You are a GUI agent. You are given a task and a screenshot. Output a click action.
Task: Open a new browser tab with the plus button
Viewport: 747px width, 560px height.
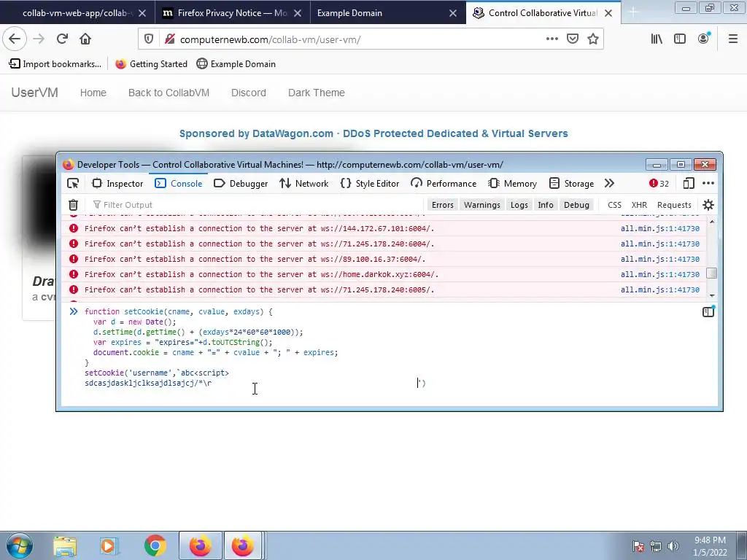(633, 13)
